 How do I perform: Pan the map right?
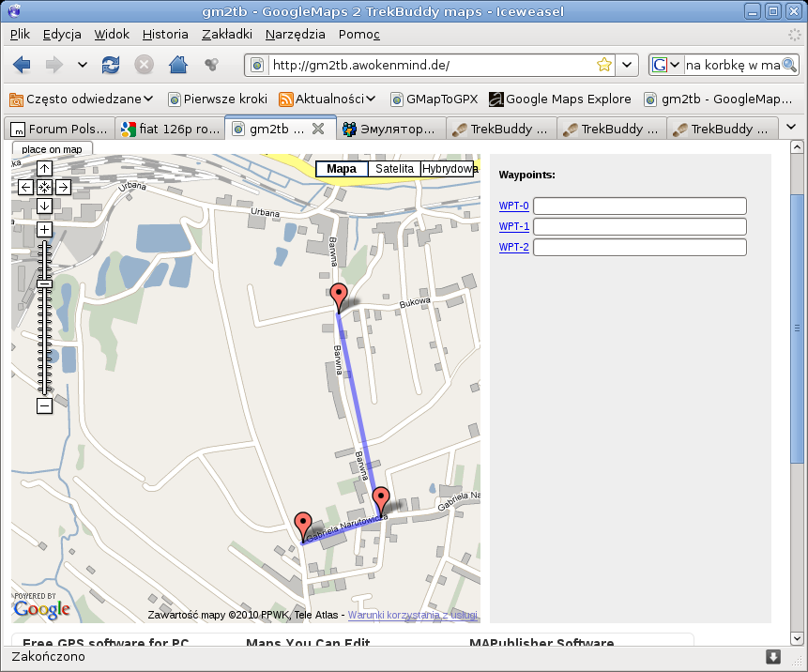coord(64,187)
